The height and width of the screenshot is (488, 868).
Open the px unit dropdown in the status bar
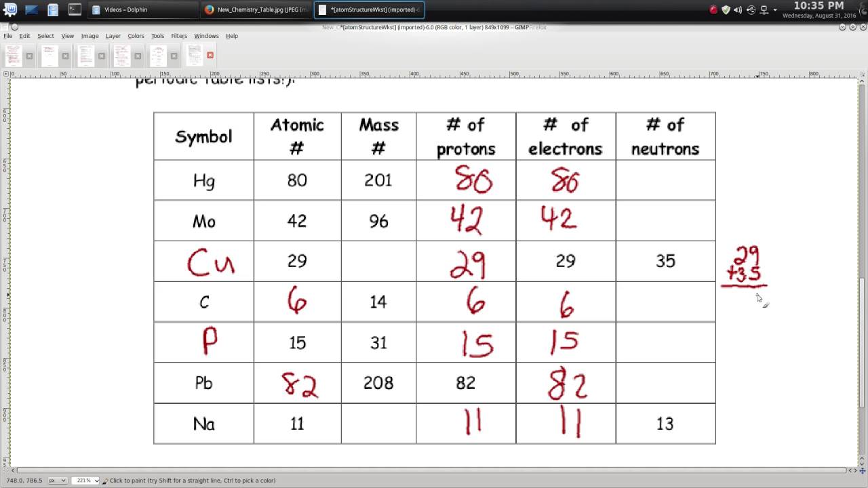click(x=58, y=480)
